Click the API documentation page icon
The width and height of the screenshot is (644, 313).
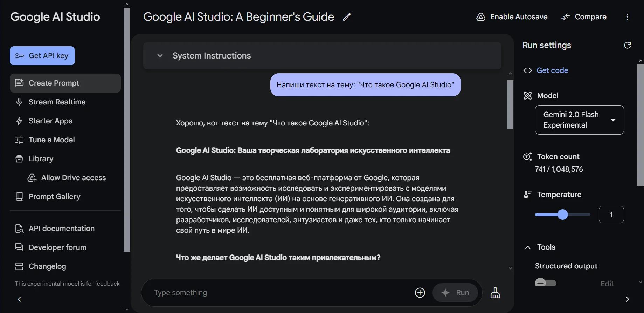tap(19, 229)
